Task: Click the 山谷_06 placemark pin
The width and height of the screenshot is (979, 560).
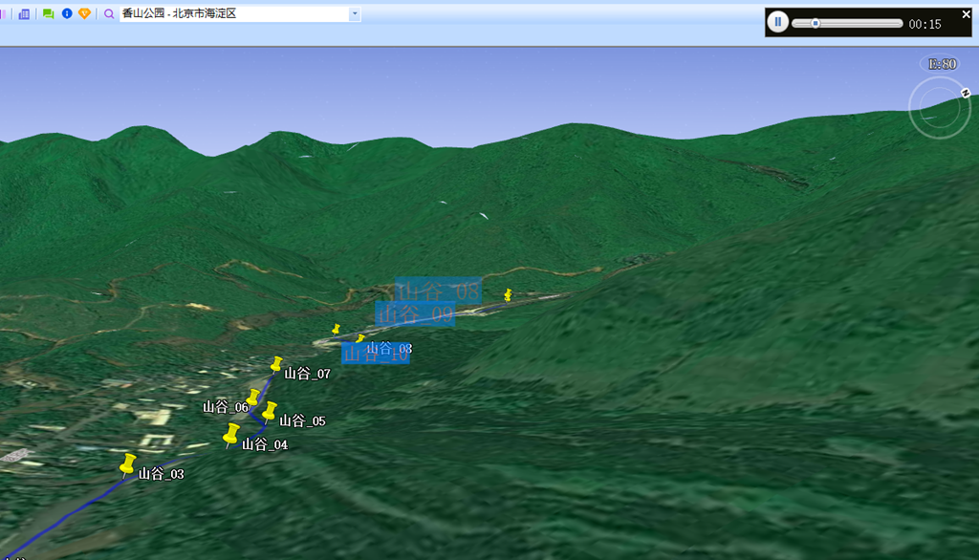Action: (252, 398)
